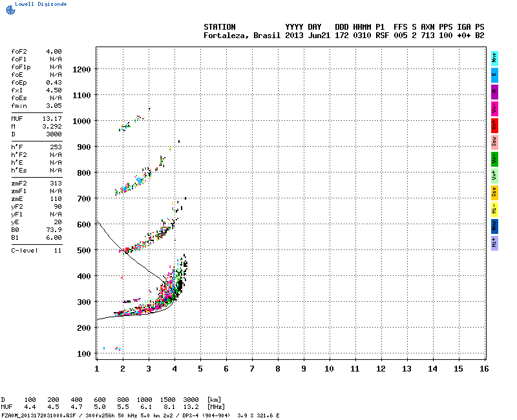Select the RSF program value in header

click(x=382, y=36)
